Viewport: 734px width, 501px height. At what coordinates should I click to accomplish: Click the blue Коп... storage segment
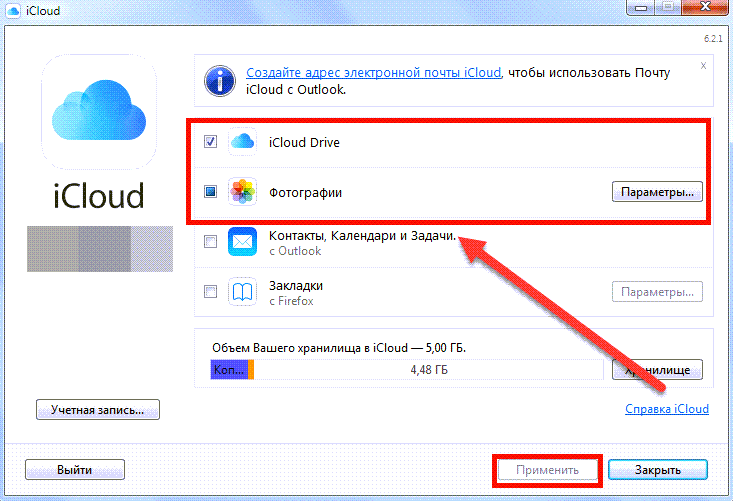(x=229, y=369)
